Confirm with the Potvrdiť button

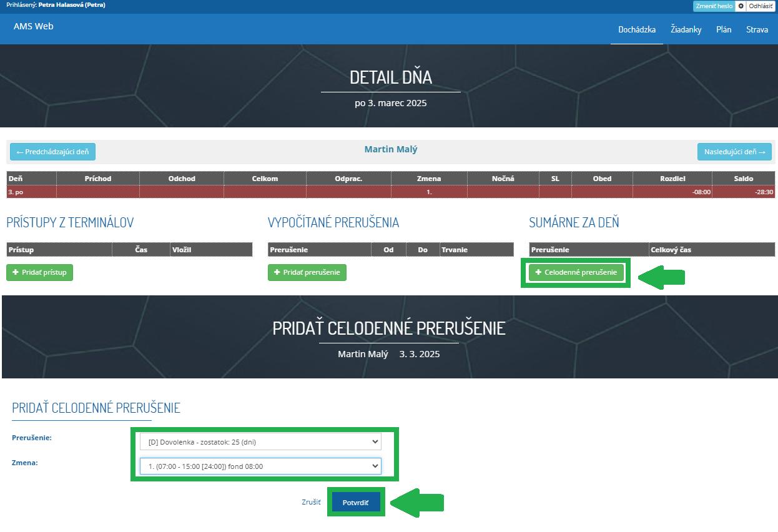click(355, 501)
